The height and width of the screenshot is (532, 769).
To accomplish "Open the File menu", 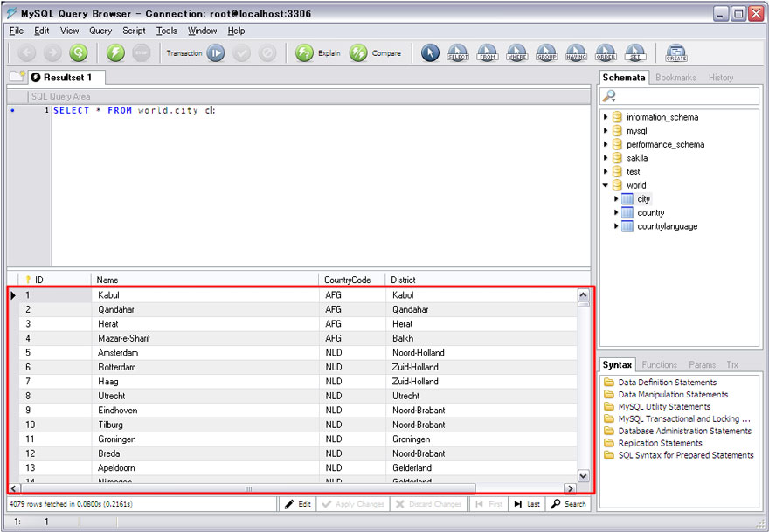I will point(17,31).
